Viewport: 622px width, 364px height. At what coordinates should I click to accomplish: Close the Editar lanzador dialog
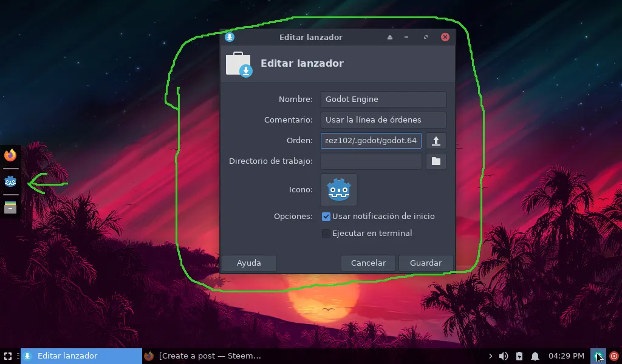pos(445,37)
